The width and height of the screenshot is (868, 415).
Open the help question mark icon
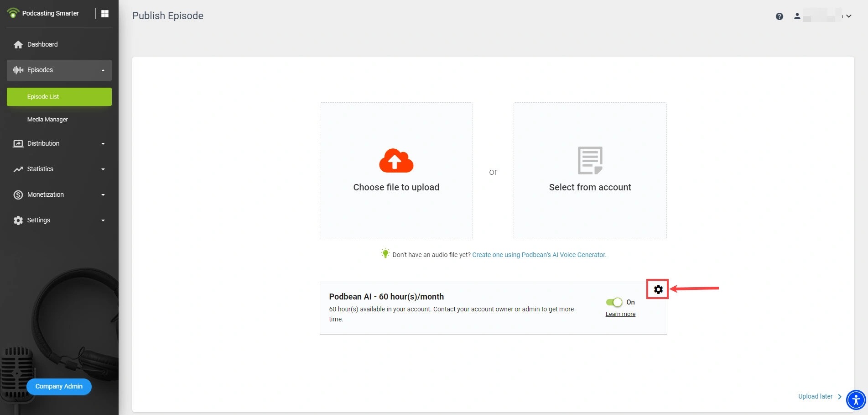(780, 16)
